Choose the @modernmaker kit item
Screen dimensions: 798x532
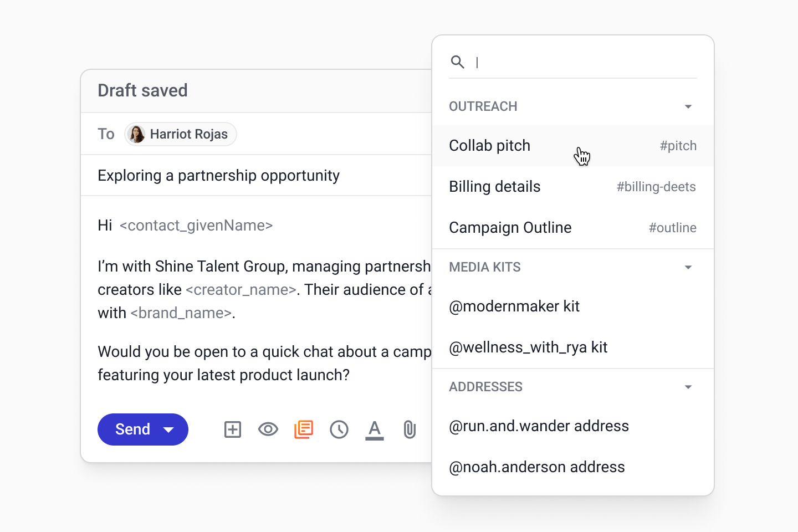(573, 306)
